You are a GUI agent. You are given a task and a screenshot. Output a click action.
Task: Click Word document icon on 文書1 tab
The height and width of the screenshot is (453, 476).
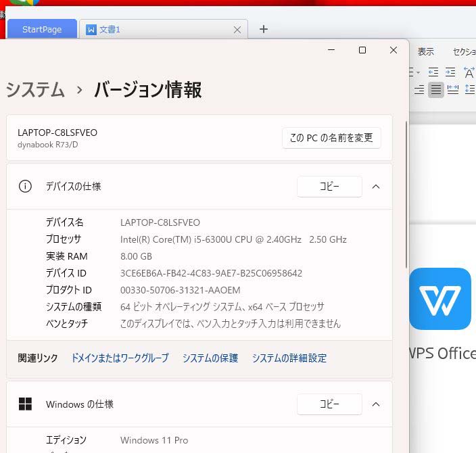(x=91, y=30)
